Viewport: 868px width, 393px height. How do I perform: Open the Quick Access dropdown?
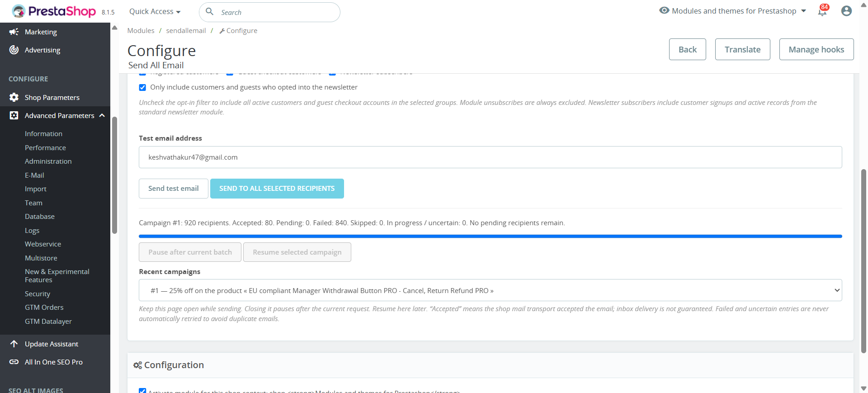click(155, 11)
